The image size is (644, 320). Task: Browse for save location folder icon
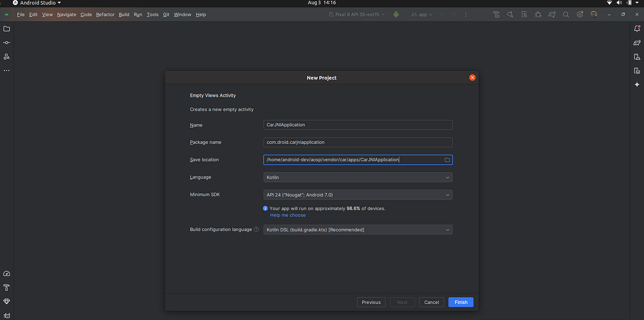point(447,160)
